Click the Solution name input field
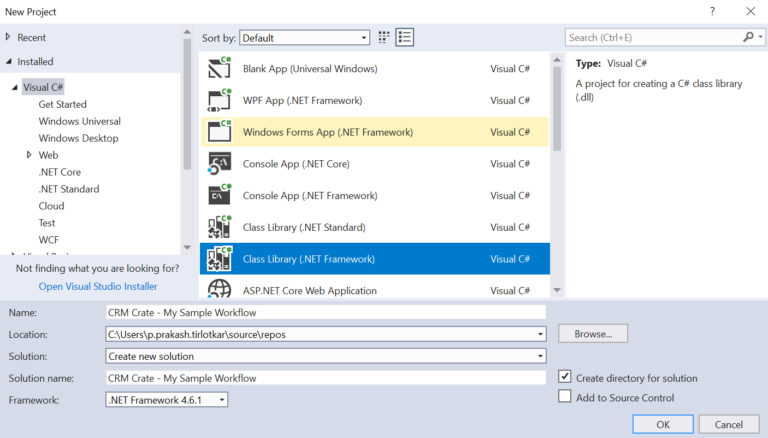Image resolution: width=768 pixels, height=438 pixels. [326, 378]
